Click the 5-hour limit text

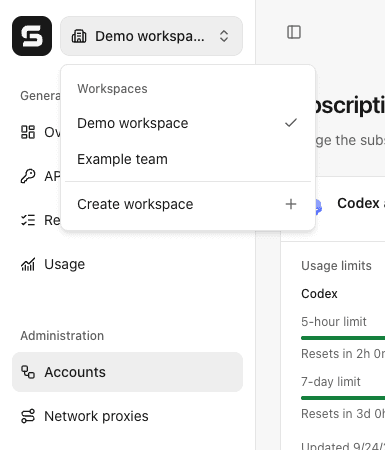(x=334, y=322)
